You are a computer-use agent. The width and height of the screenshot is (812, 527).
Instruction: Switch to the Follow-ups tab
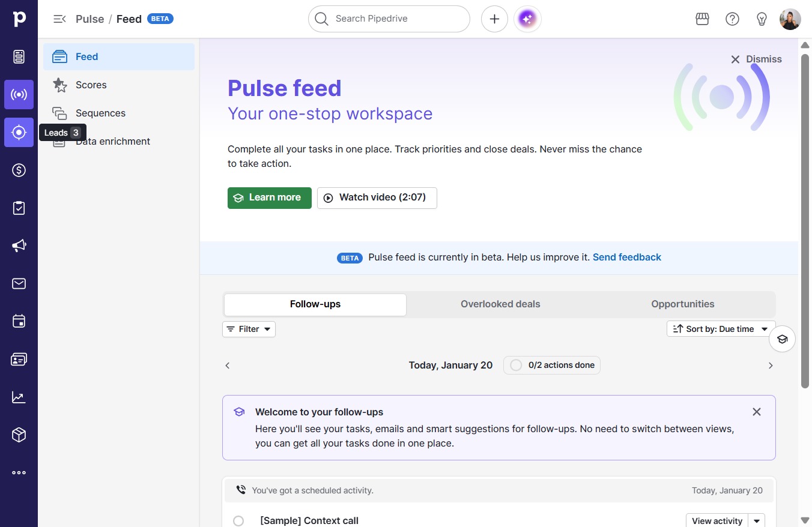315,304
